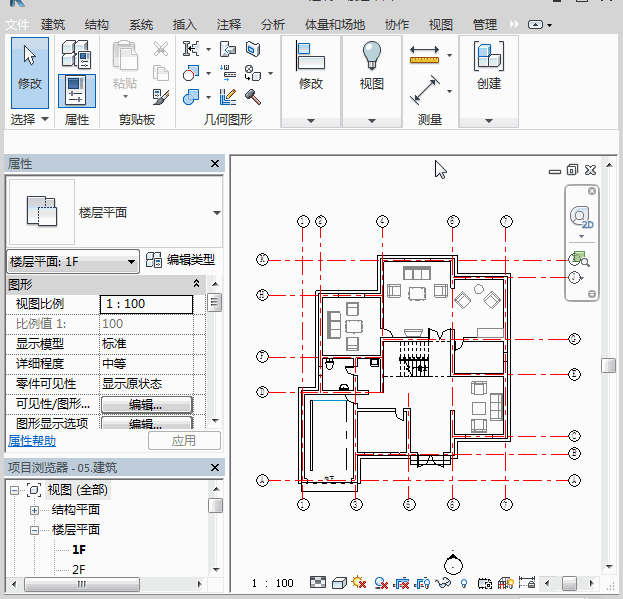Image resolution: width=623 pixels, height=599 pixels.
Task: Click the 编辑类型 (Edit Type) button
Action: [180, 260]
